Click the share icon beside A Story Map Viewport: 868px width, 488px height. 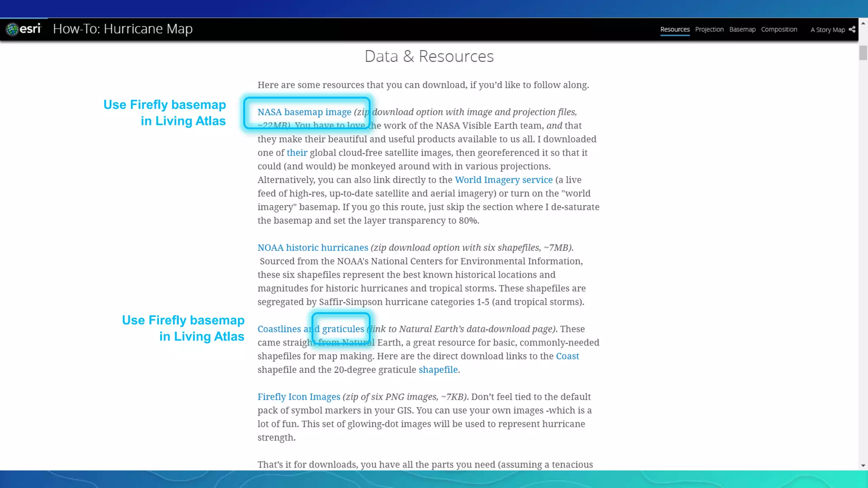[x=852, y=29]
